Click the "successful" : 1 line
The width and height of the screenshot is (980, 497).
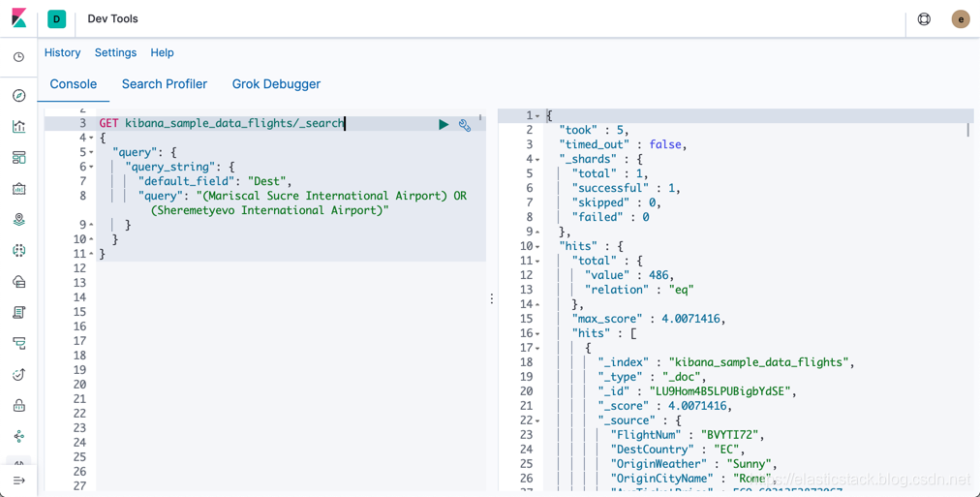point(627,188)
